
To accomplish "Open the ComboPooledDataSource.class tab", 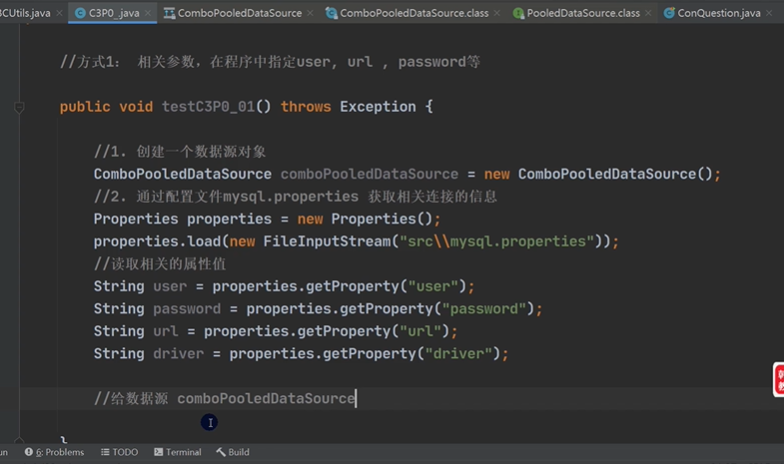I will tap(414, 13).
